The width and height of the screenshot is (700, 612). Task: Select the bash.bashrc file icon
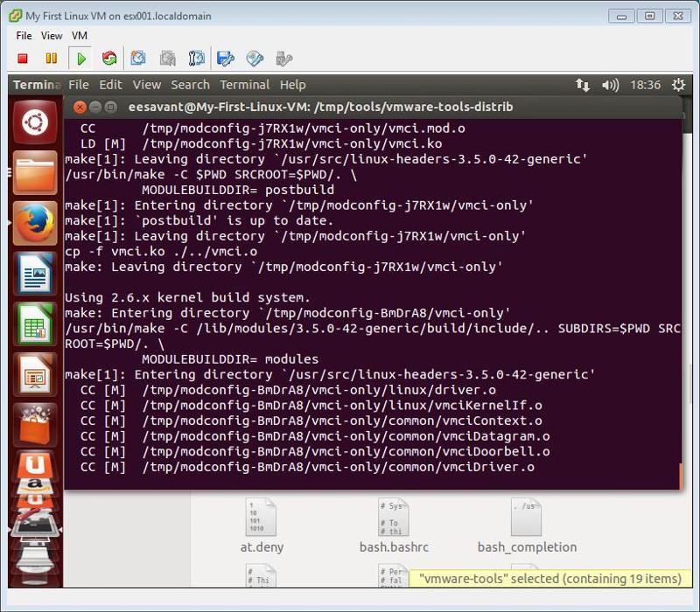394,517
